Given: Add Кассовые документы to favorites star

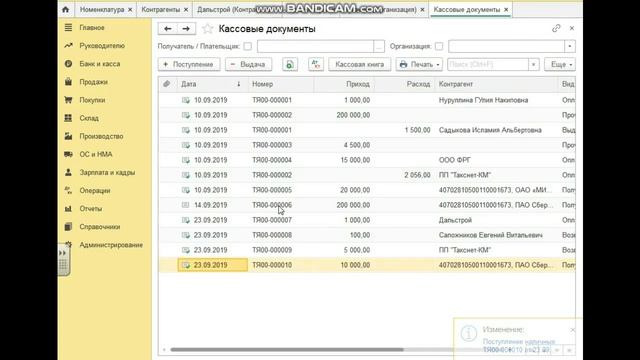Looking at the screenshot, I should pos(208,29).
